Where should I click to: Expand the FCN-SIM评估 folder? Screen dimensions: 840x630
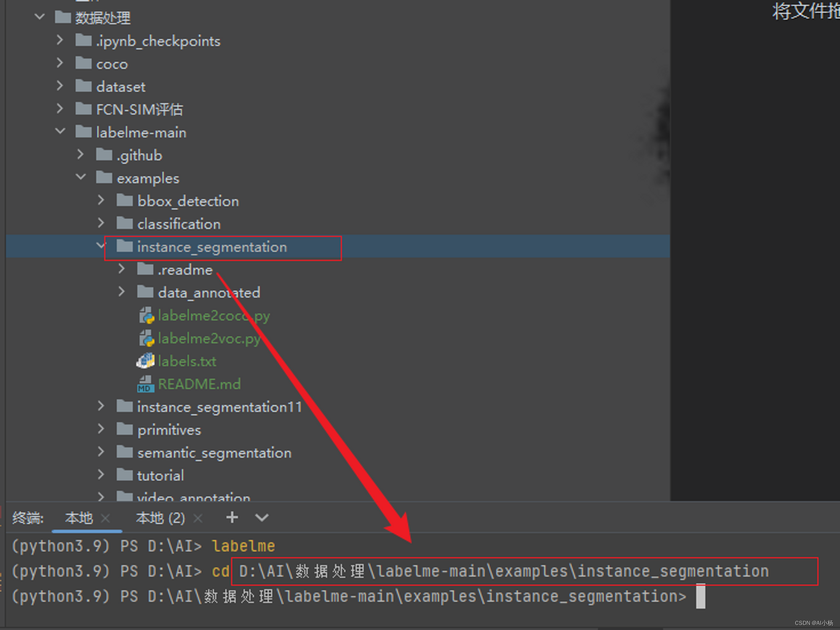60,108
